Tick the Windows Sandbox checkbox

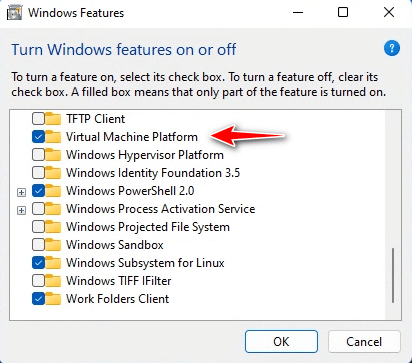coord(39,245)
